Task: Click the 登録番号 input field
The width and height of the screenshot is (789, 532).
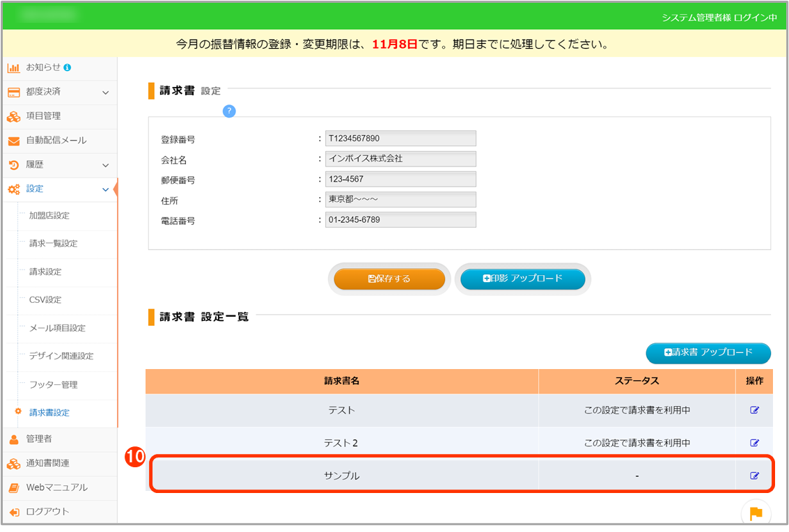Action: coord(400,139)
